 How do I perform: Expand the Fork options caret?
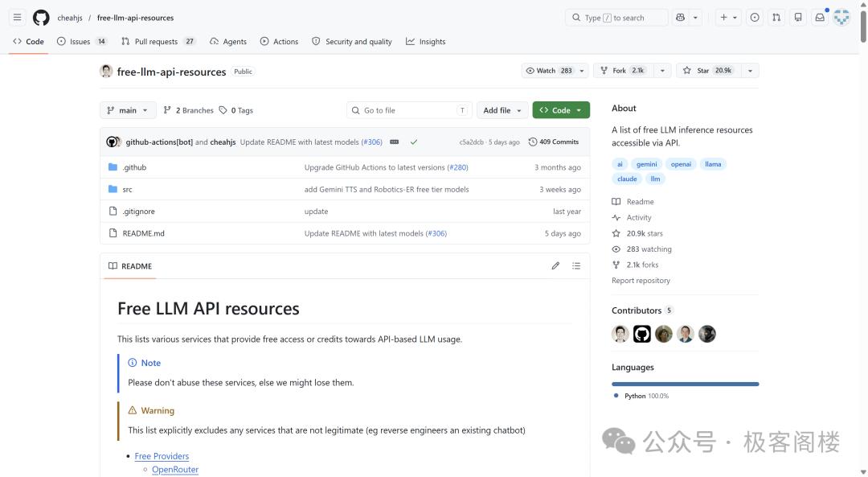point(662,71)
